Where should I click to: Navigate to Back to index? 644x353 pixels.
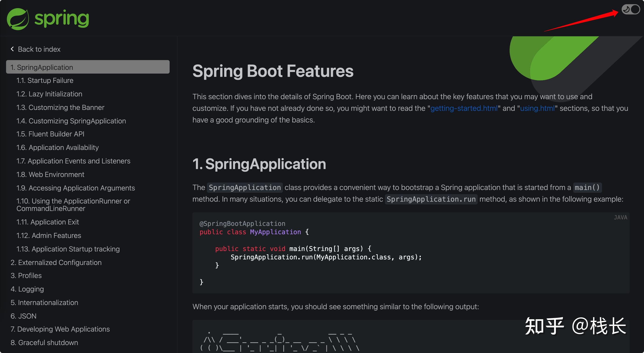tap(39, 49)
